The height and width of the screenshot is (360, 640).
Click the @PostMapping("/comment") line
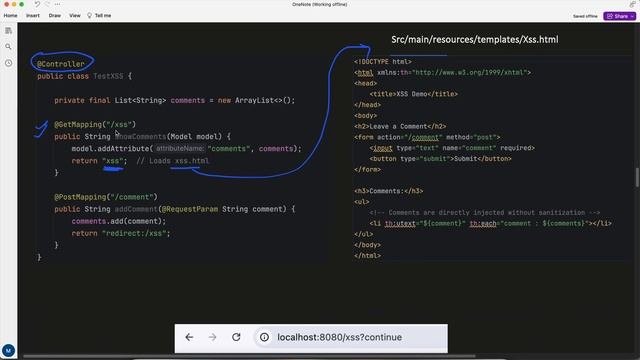coord(106,197)
